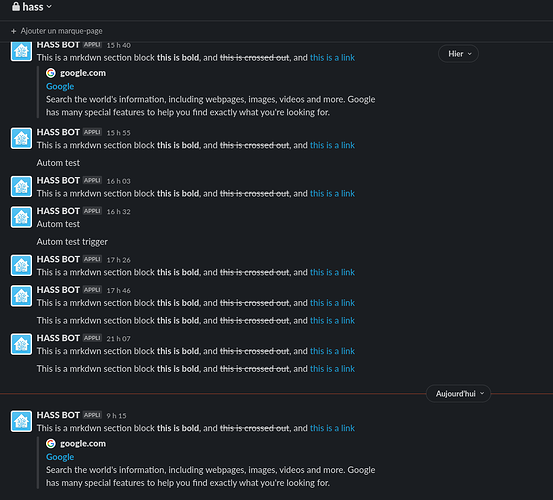Click the HASS BOT sender name at 17 h 46
The image size is (553, 500).
coord(58,290)
